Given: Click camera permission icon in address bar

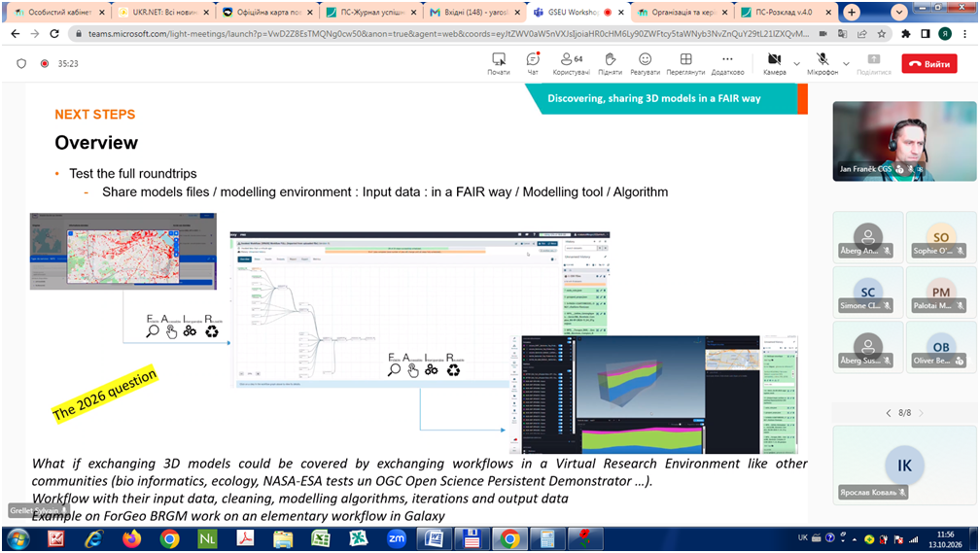Looking at the screenshot, I should pyautogui.click(x=823, y=34).
